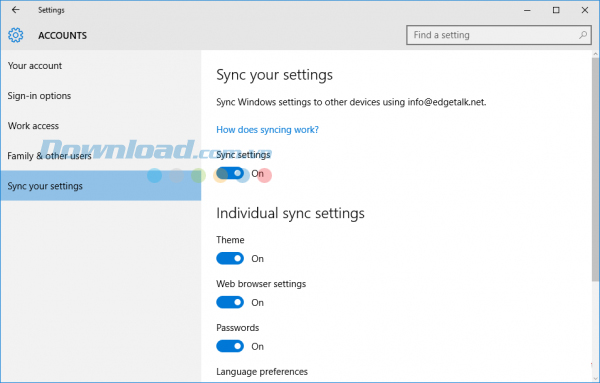The image size is (600, 383).
Task: Open How does syncing work link
Action: pos(267,130)
